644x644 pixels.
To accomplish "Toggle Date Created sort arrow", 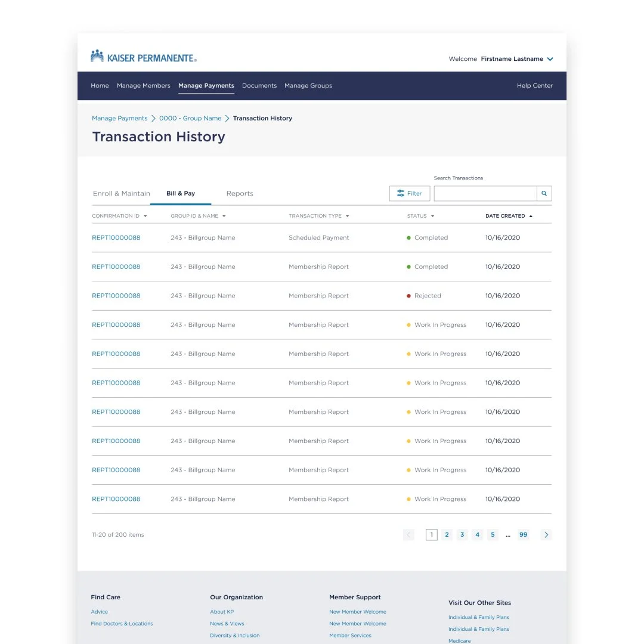I will pos(531,216).
